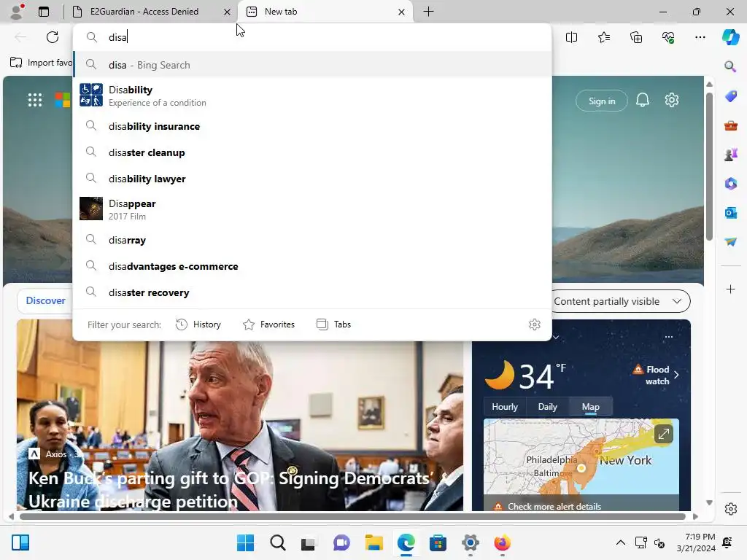Add sidebar app with plus icon
This screenshot has width=747, height=560.
point(730,289)
